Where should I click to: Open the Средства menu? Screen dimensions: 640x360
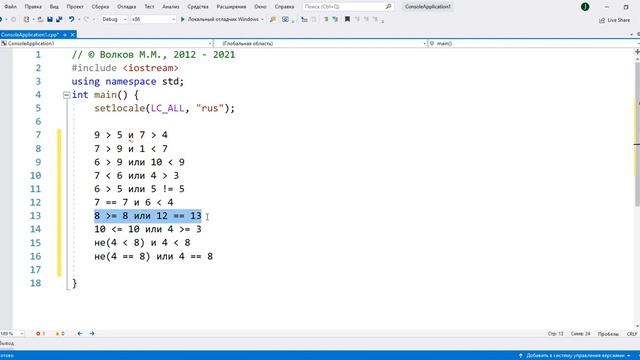(x=198, y=7)
